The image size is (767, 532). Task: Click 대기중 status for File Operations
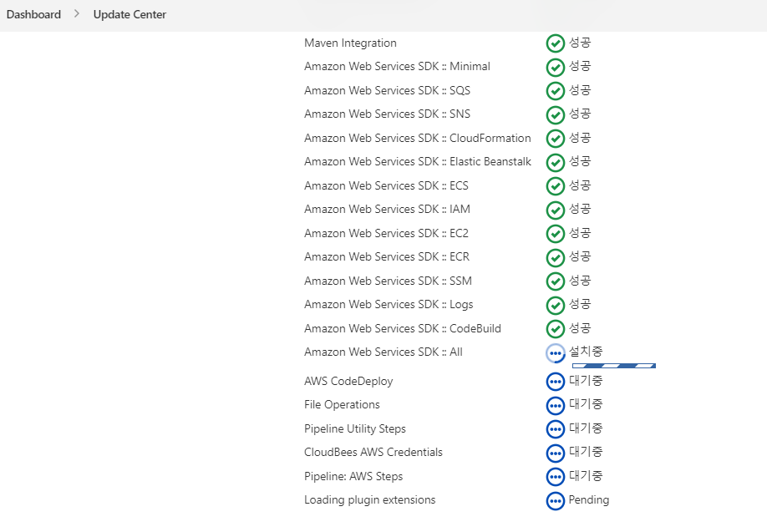586,404
